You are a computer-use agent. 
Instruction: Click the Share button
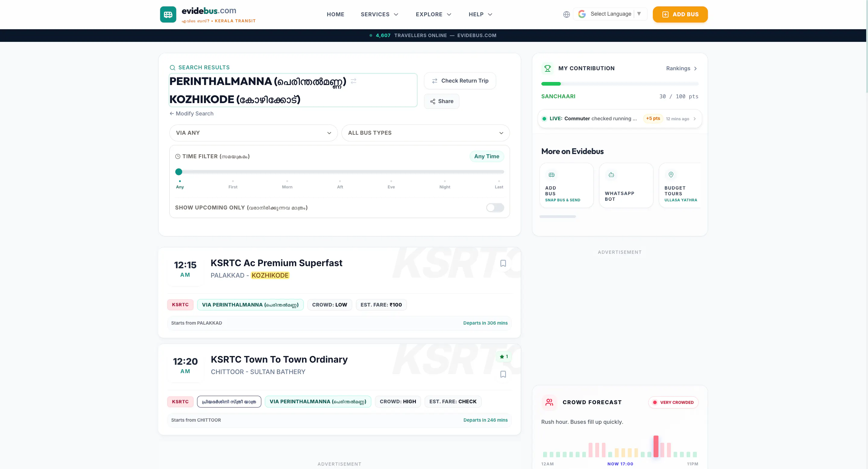point(442,101)
